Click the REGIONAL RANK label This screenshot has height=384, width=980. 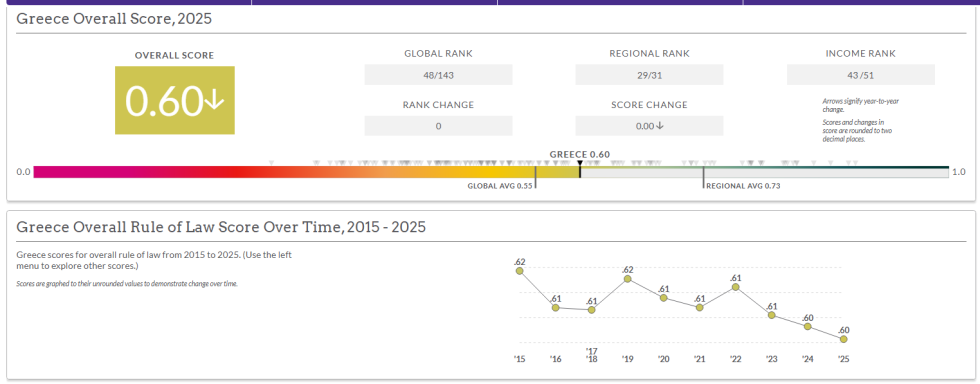pyautogui.click(x=649, y=54)
